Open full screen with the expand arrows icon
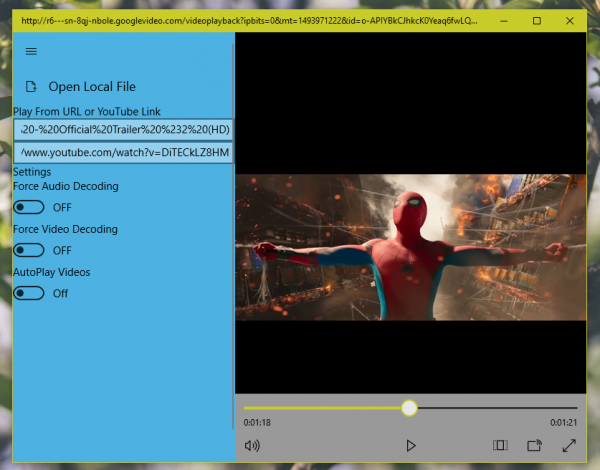Viewport: 600px width, 470px height. [x=569, y=445]
